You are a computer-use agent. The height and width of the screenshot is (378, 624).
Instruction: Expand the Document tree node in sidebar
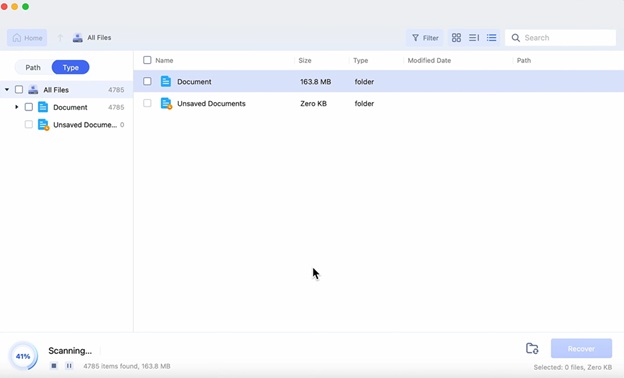click(16, 107)
